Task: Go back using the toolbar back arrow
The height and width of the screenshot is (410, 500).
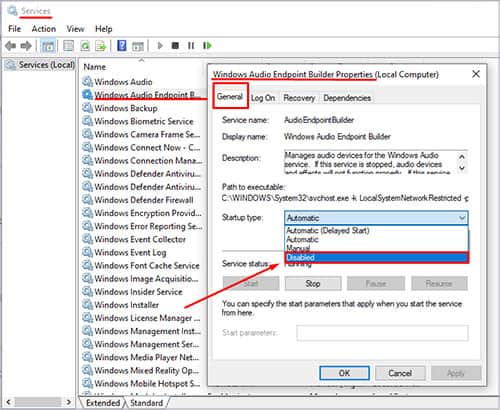Action: point(11,45)
